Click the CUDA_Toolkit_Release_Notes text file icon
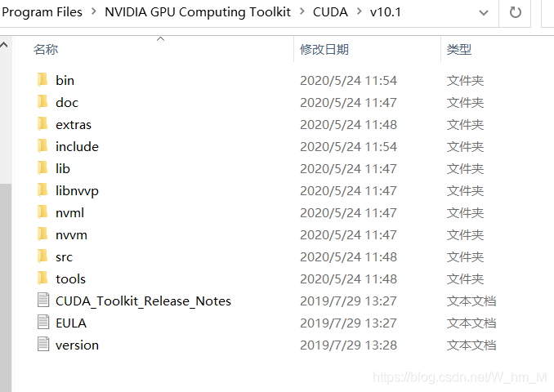 tap(43, 301)
